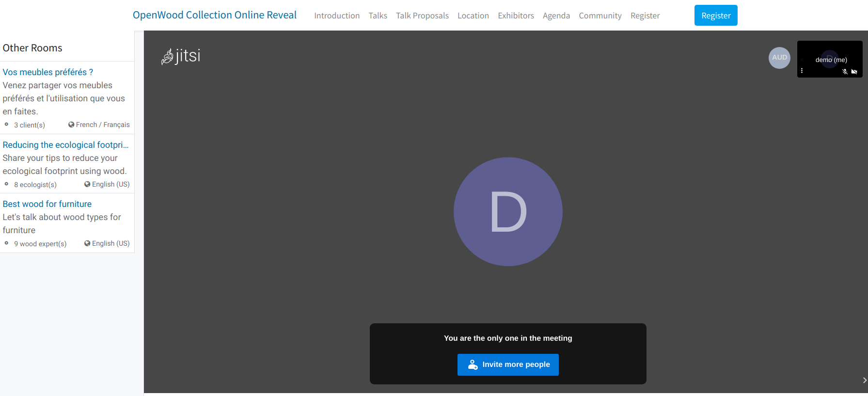Click the Jitsi logo watermark
The image size is (868, 396).
click(181, 56)
